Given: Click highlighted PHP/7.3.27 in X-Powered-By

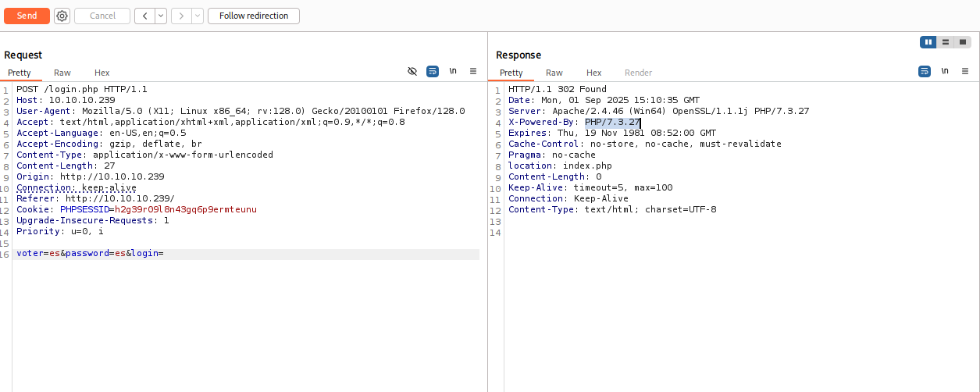Looking at the screenshot, I should (613, 122).
